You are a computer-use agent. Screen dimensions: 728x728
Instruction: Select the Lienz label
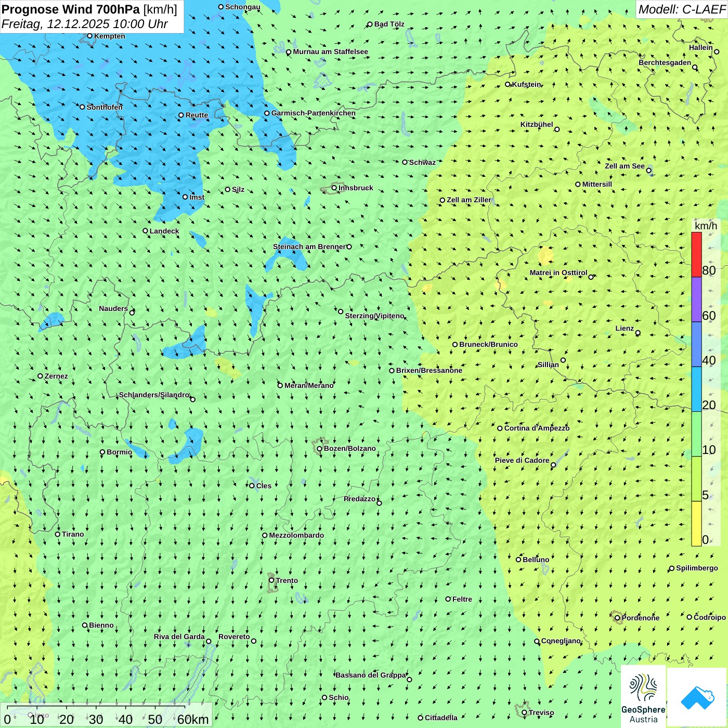coord(625,328)
